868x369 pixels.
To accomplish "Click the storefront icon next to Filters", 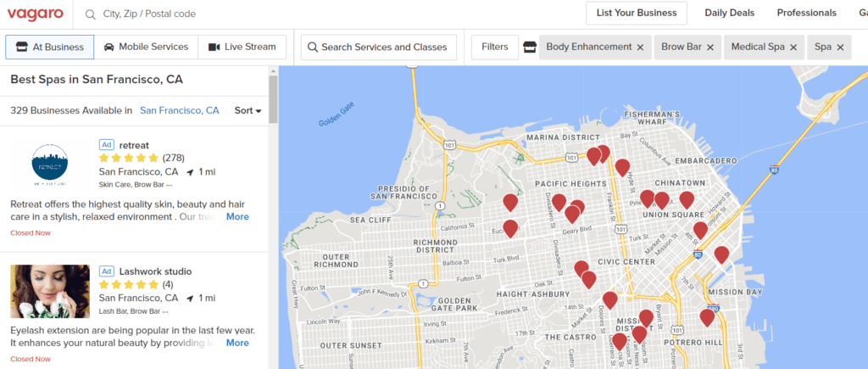I will tap(529, 48).
